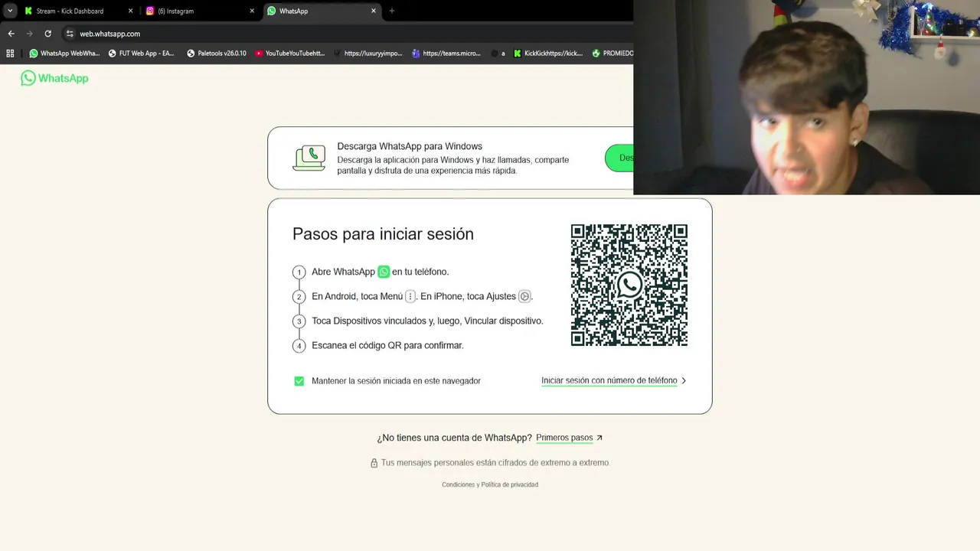The image size is (980, 551).
Task: Reload the WhatsApp Web page
Action: (x=47, y=34)
